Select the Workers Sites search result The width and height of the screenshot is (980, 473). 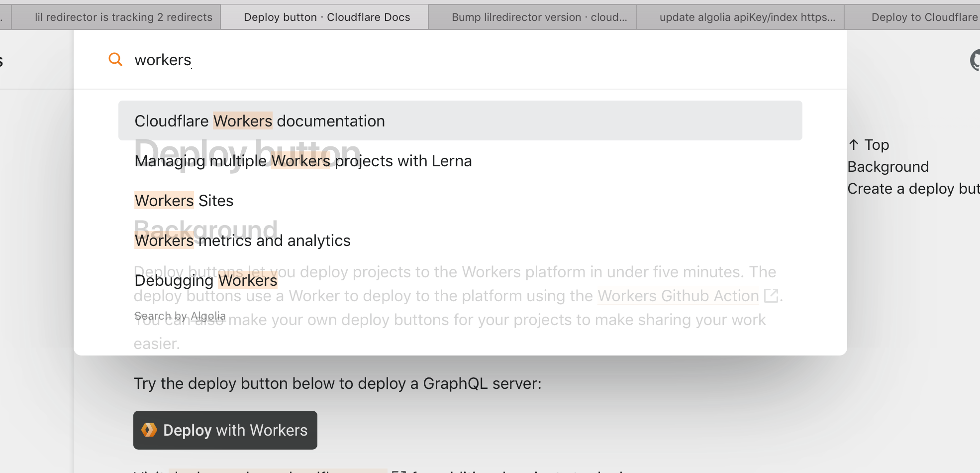[x=460, y=201]
